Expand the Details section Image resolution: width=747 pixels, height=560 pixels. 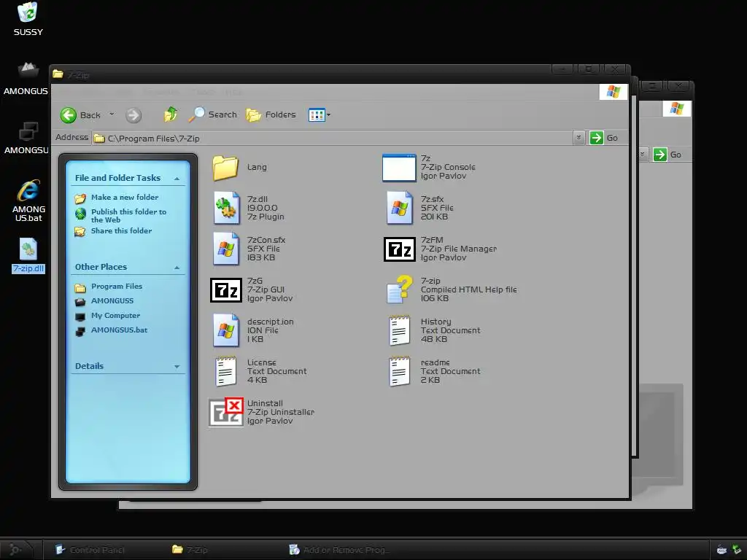click(177, 367)
